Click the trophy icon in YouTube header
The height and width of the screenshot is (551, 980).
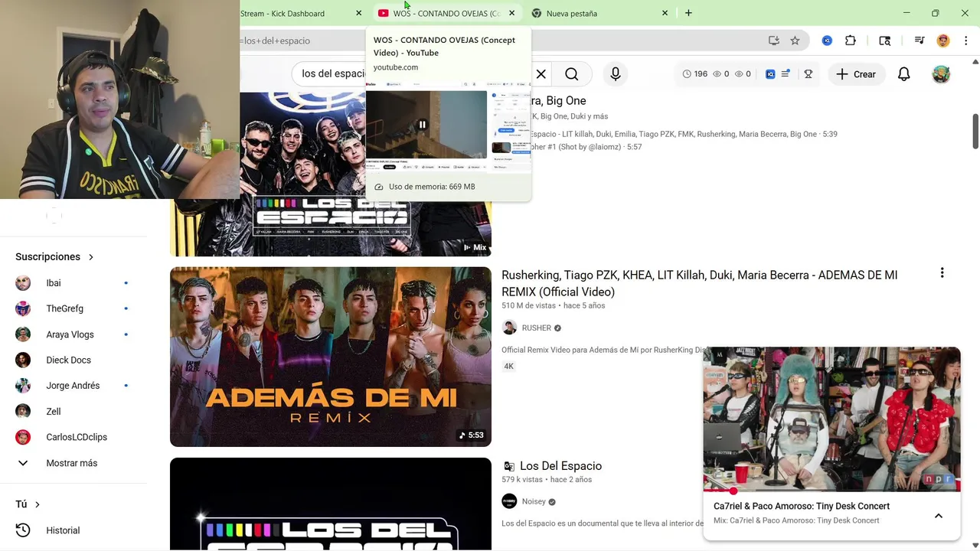(808, 74)
